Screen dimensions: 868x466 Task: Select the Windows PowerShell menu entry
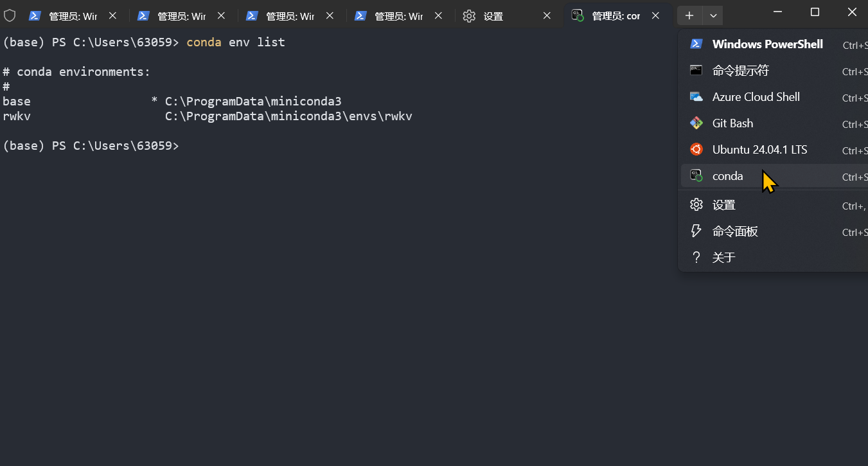766,44
